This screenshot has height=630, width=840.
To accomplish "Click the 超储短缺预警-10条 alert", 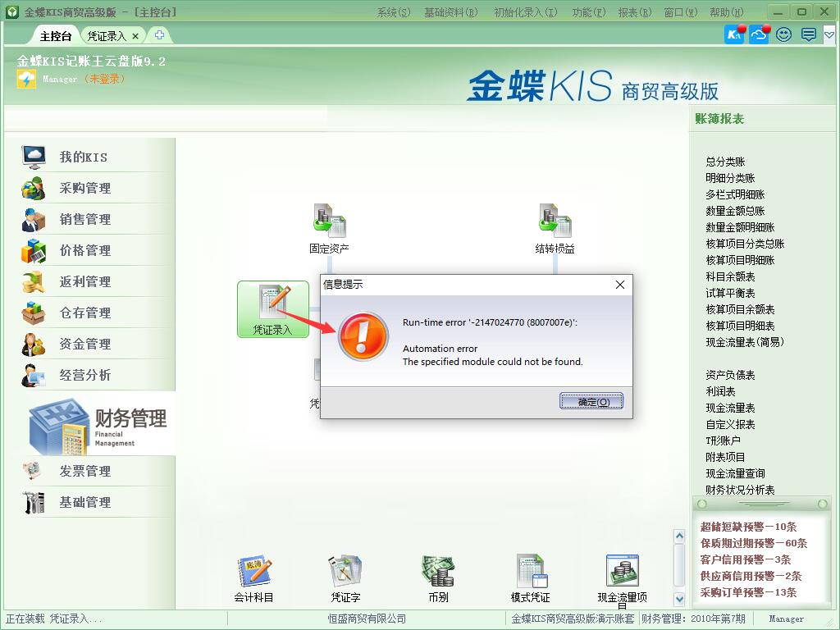I will point(748,527).
